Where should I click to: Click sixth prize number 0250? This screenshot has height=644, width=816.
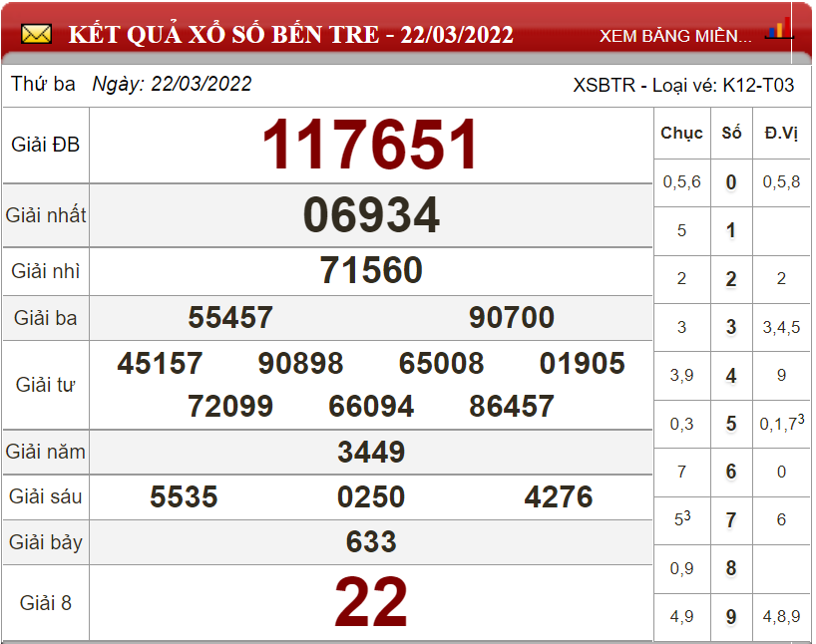pos(371,496)
